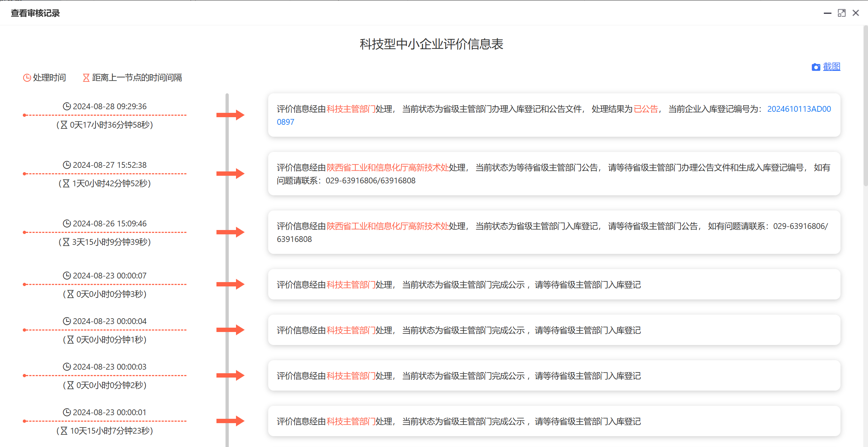Viewport: 868px width, 447px height.
Task: Maximize the 查看审核记录 dialog
Action: click(842, 13)
